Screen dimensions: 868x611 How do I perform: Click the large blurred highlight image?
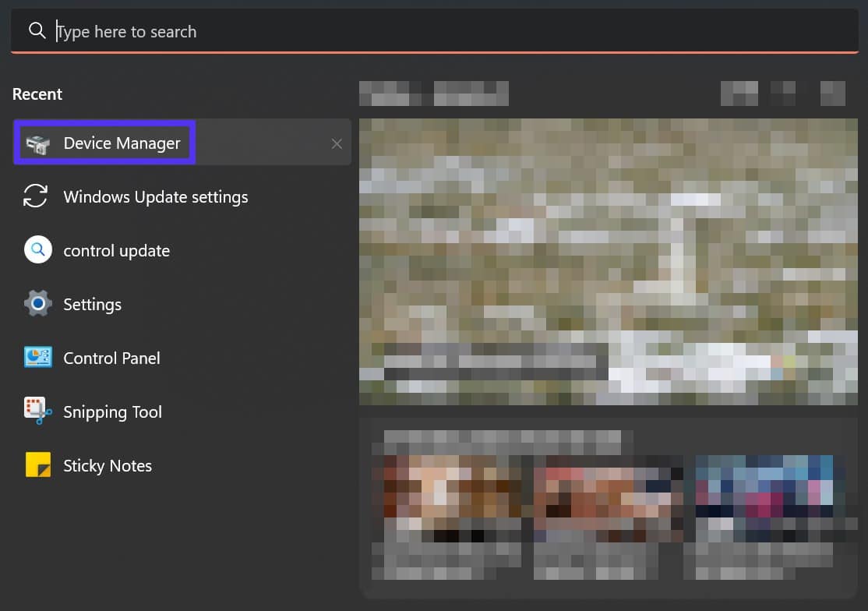[x=608, y=261]
